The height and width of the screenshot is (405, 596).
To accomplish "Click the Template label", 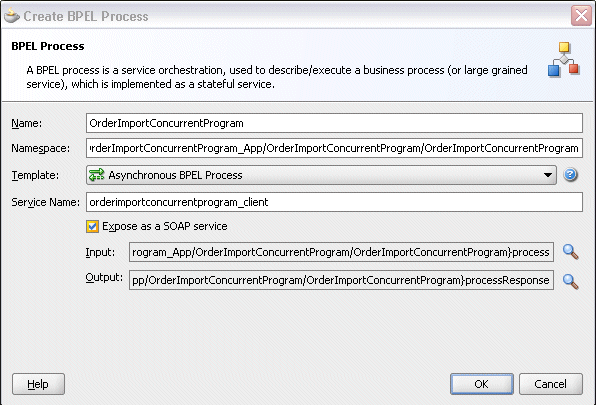I will coord(35,175).
